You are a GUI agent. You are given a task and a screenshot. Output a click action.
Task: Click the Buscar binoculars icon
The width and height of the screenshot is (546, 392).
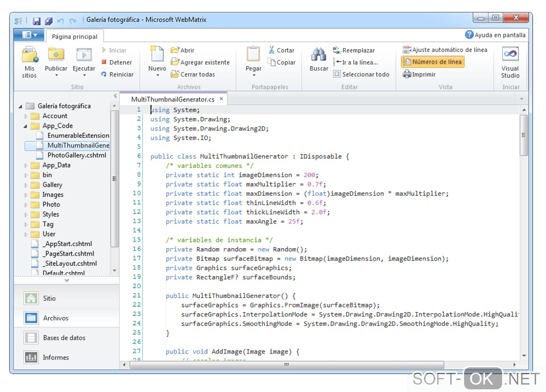pos(318,55)
